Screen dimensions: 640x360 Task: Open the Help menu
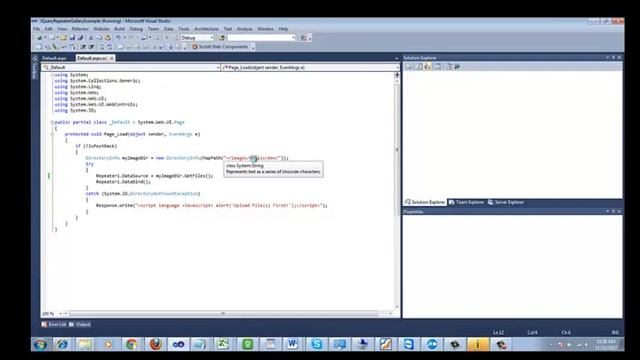pos(283,29)
